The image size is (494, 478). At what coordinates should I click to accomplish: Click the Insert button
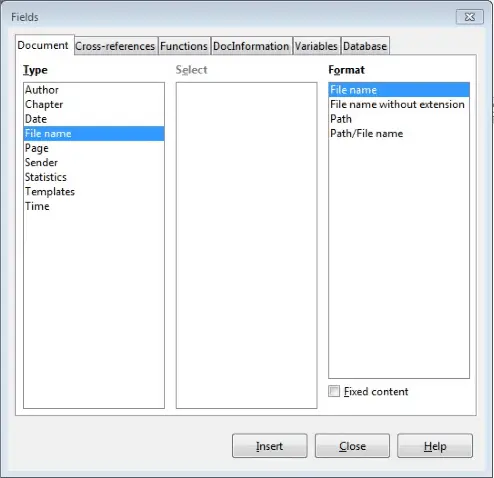tap(270, 446)
